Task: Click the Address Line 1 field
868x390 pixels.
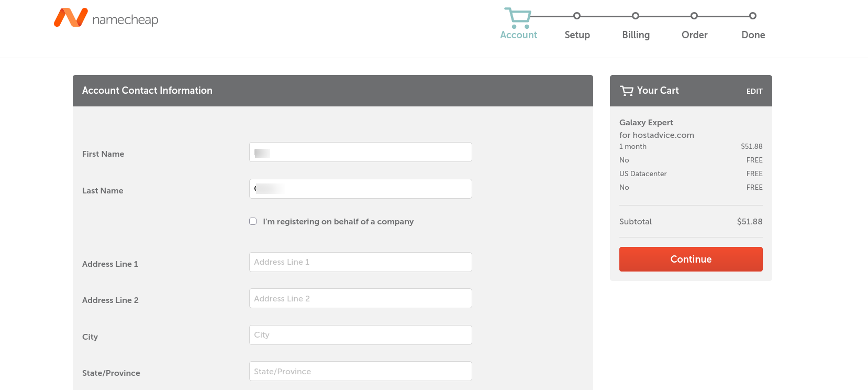Action: 361,262
